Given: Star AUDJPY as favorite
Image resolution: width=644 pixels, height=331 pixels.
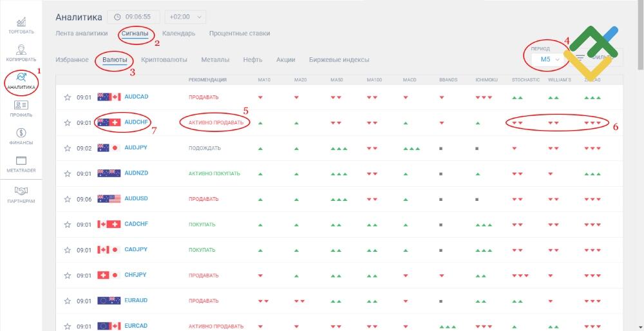Looking at the screenshot, I should (68, 148).
